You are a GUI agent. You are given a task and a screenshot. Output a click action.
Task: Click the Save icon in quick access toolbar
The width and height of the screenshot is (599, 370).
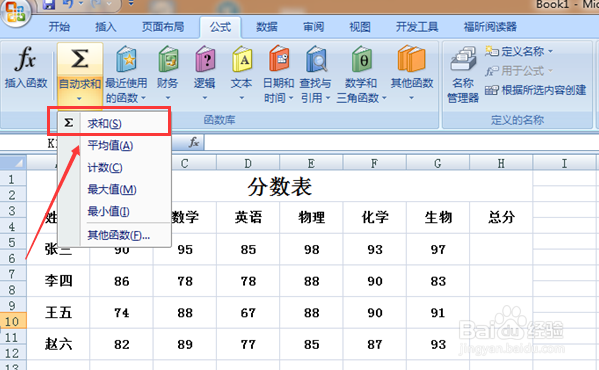tap(49, 5)
